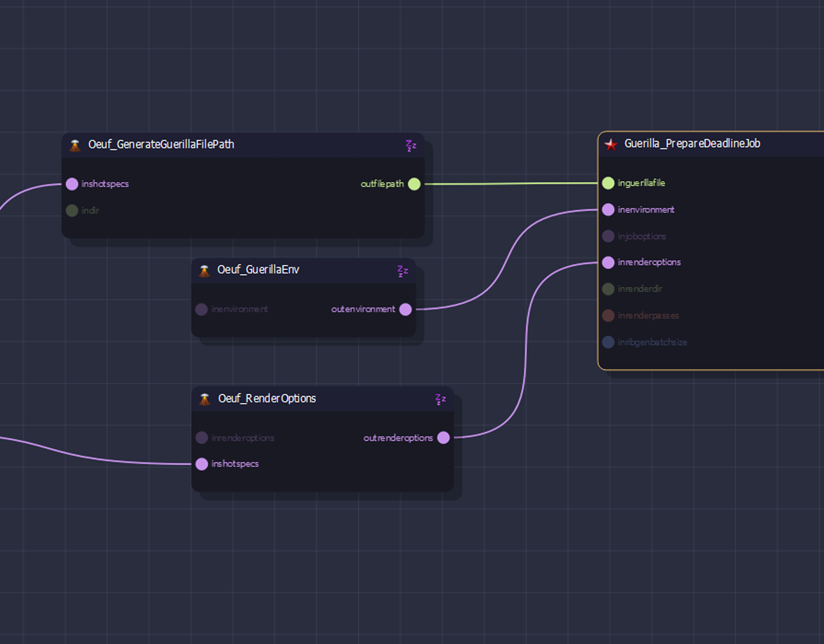Click the inguerillafile label text
The height and width of the screenshot is (644, 824).
[641, 183]
